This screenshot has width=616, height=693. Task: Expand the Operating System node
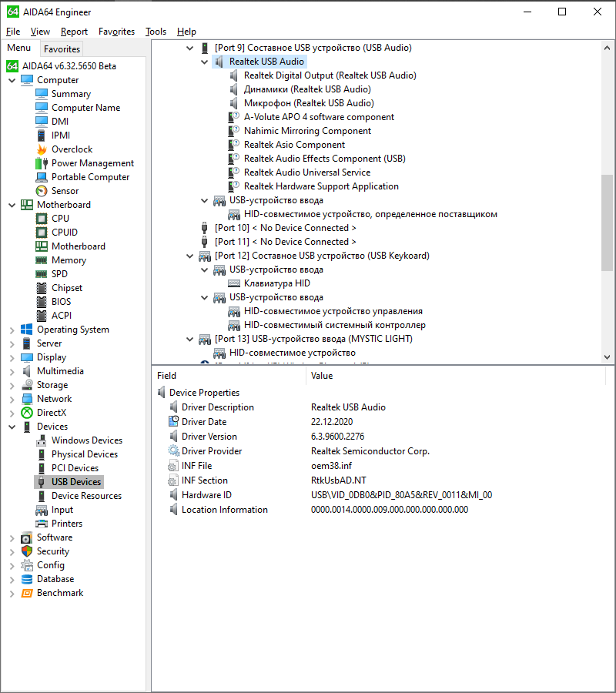pyautogui.click(x=12, y=330)
